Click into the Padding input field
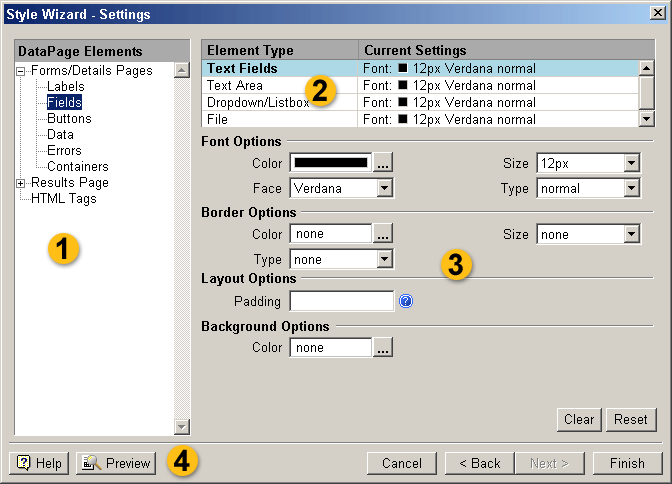672x484 pixels. 342,301
